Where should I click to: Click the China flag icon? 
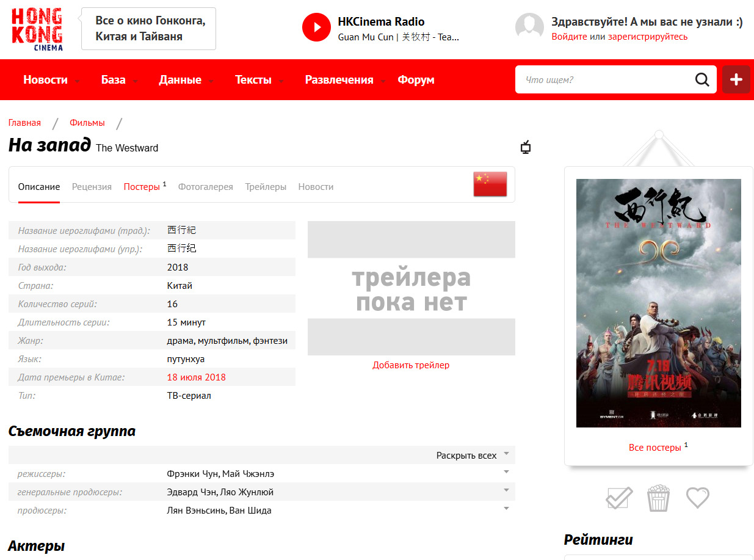pos(490,184)
